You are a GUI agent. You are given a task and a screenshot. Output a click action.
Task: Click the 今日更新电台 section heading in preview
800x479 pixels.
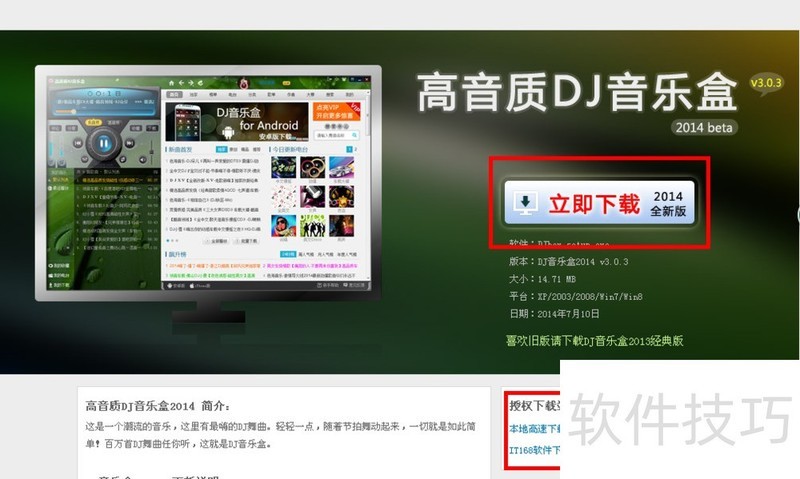click(x=289, y=149)
